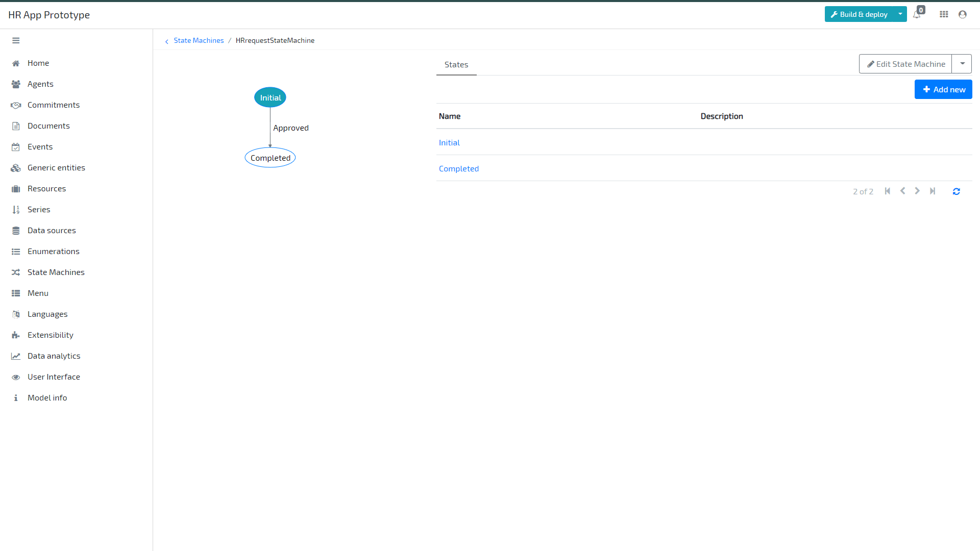Open Extensibility in the sidebar
The image size is (980, 551).
[x=51, y=335]
